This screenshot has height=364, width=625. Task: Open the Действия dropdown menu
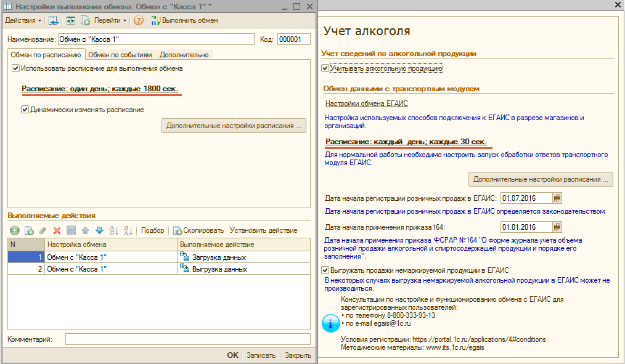click(x=23, y=20)
